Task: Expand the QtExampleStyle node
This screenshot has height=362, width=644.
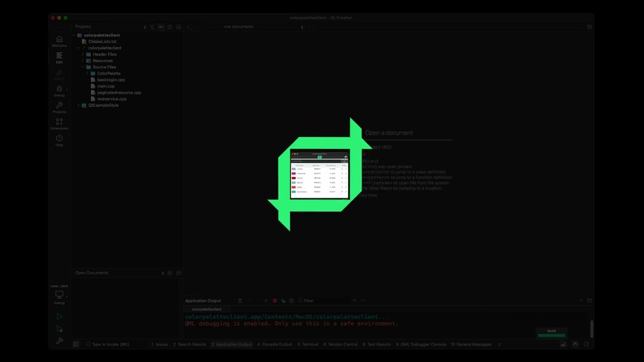Action: [78, 106]
